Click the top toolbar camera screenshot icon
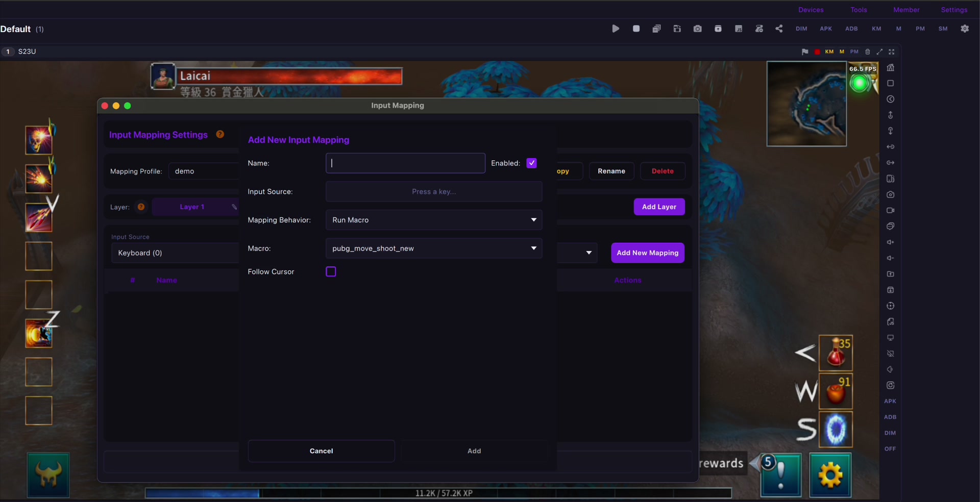The height and width of the screenshot is (502, 980). (x=697, y=29)
